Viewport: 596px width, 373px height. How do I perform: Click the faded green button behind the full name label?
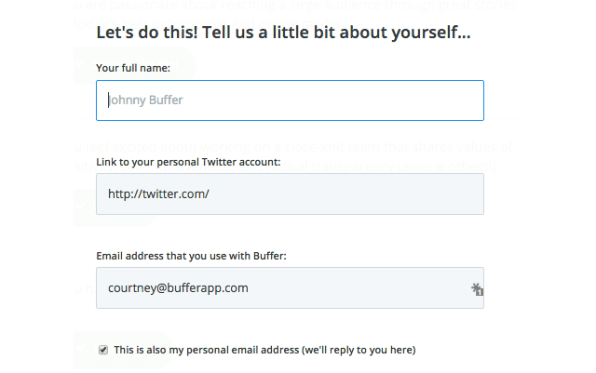[135, 65]
